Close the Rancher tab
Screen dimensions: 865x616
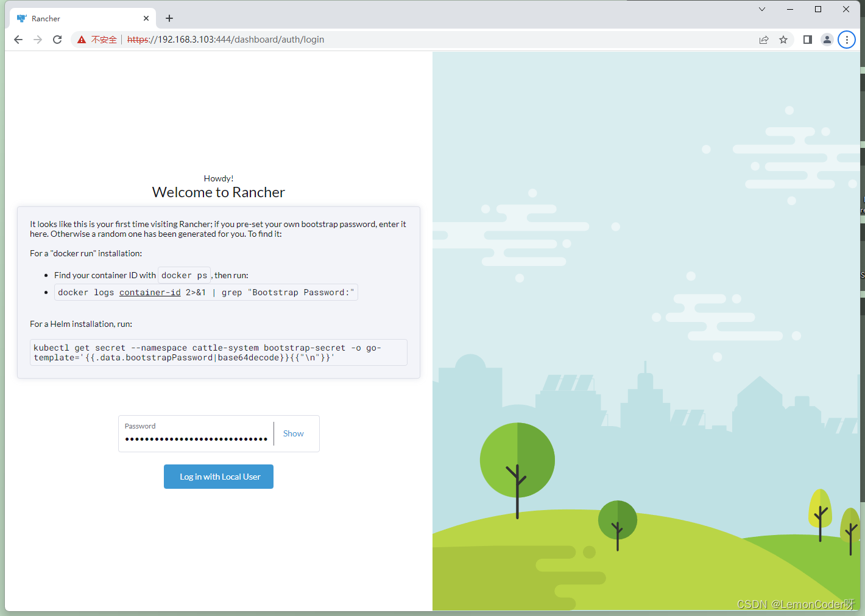point(146,18)
